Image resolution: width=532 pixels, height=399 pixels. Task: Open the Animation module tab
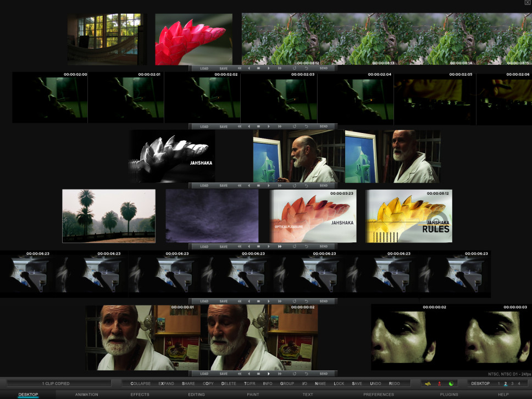click(x=86, y=394)
